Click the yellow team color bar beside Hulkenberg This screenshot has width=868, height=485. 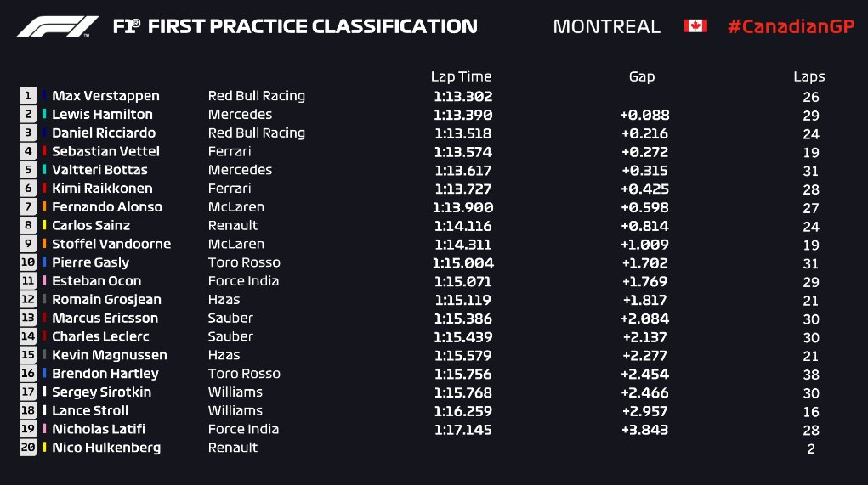click(x=44, y=448)
